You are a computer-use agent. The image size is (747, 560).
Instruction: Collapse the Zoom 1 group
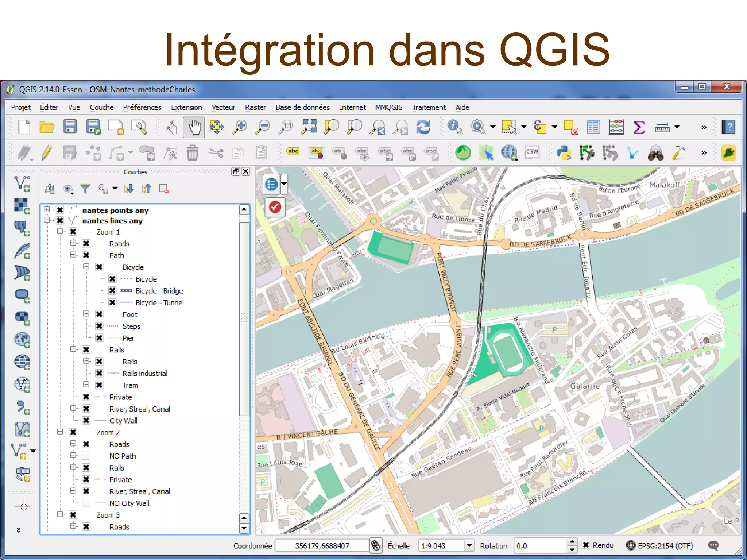click(x=60, y=231)
